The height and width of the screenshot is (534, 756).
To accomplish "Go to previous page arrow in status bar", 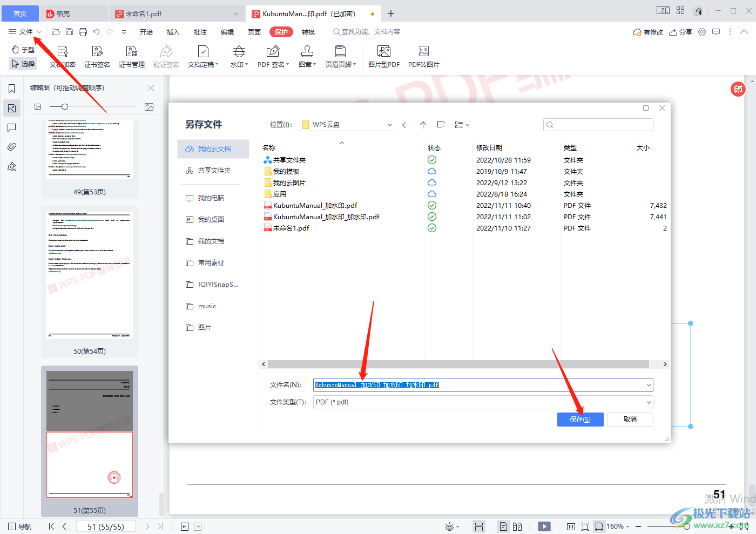I will (64, 526).
